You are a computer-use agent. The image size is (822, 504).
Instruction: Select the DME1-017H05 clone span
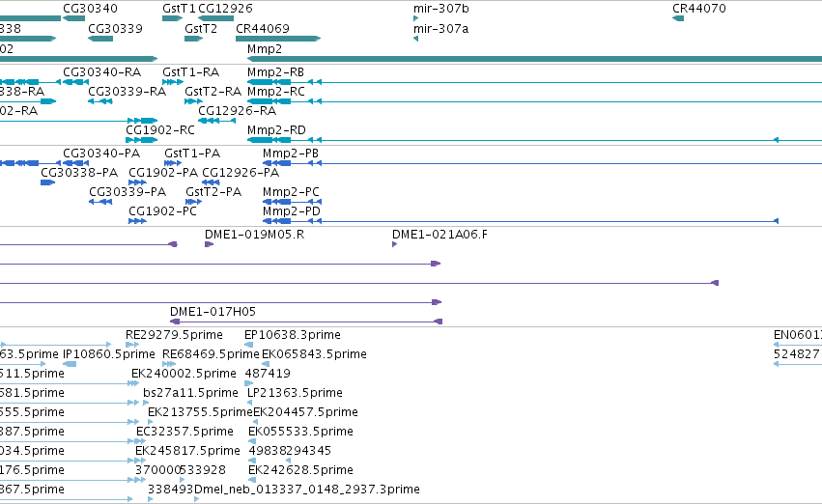[x=306, y=322]
